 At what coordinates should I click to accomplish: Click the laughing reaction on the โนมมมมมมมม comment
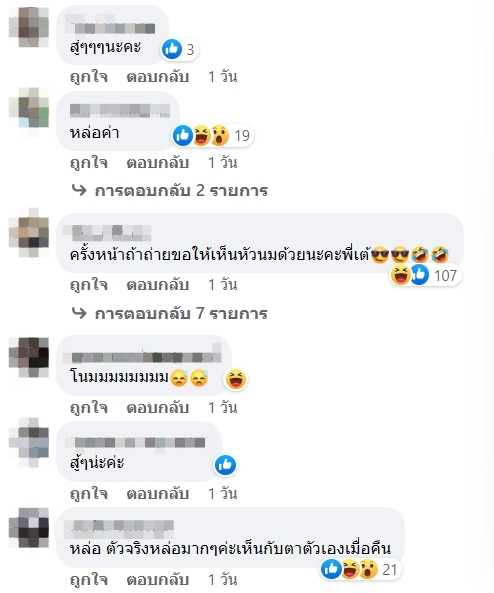point(236,379)
